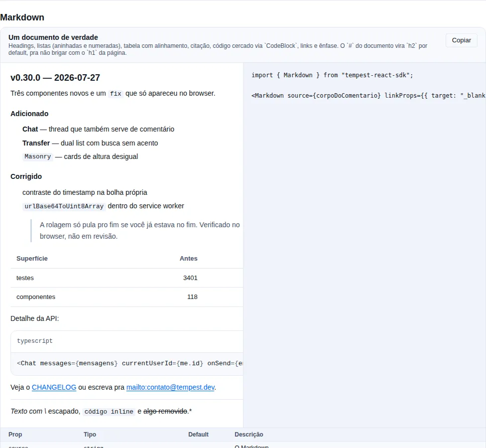Click the import Markdown code line
Screen dimensions: 486x448
coord(332,75)
